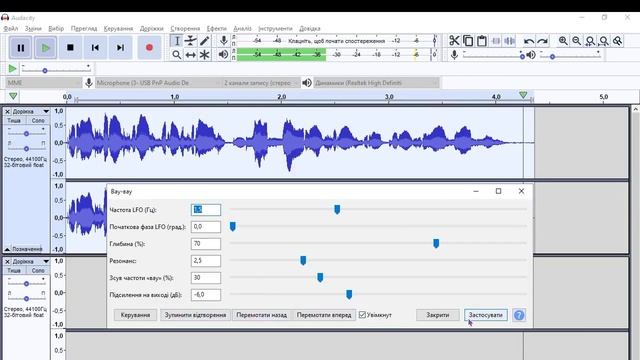The image size is (640, 360).
Task: Open the Зміни menu
Action: tap(33, 29)
